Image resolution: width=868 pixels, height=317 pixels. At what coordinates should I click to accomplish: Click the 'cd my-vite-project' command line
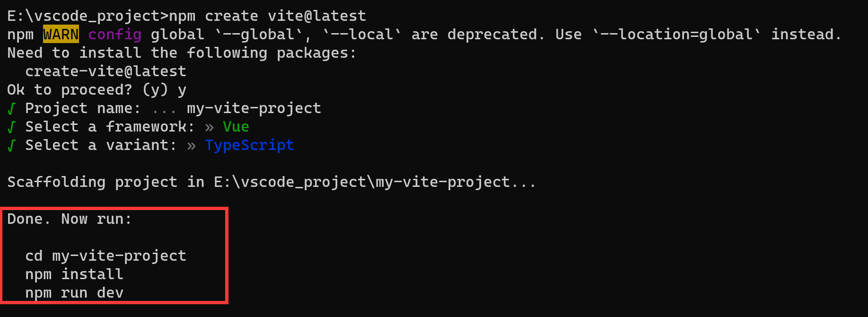(x=106, y=256)
